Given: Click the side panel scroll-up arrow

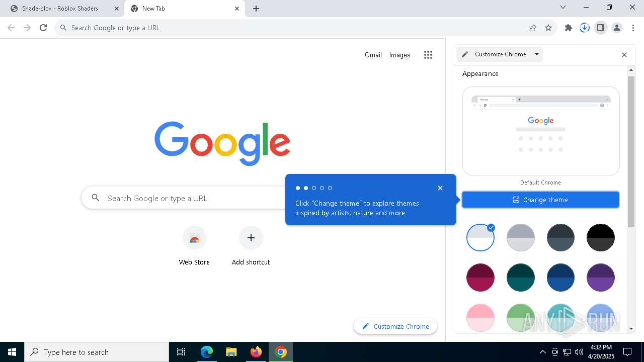Looking at the screenshot, I should coord(631,70).
